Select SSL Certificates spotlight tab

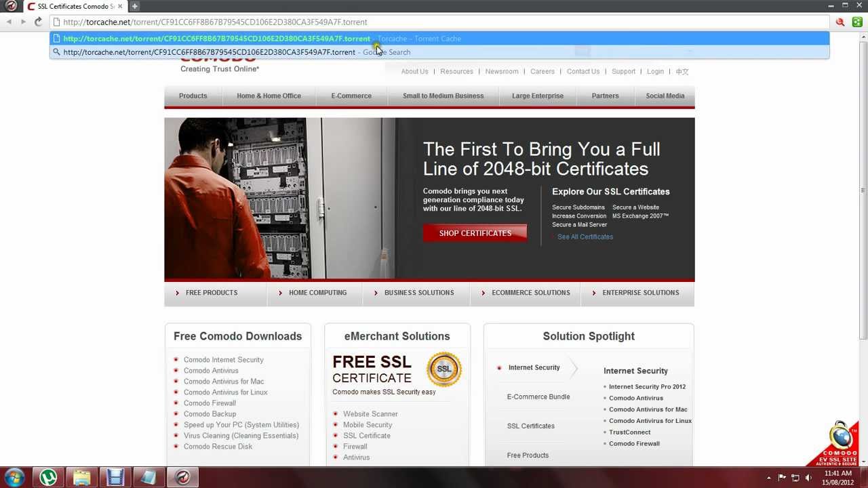point(531,426)
